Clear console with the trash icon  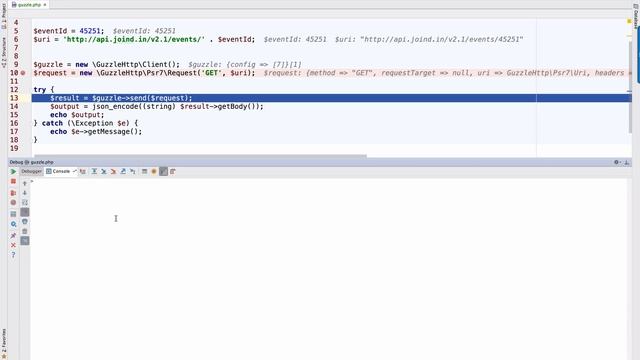25,231
